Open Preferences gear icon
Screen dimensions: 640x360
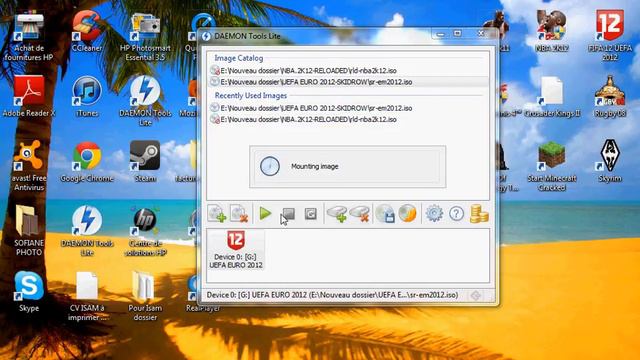[x=434, y=213]
